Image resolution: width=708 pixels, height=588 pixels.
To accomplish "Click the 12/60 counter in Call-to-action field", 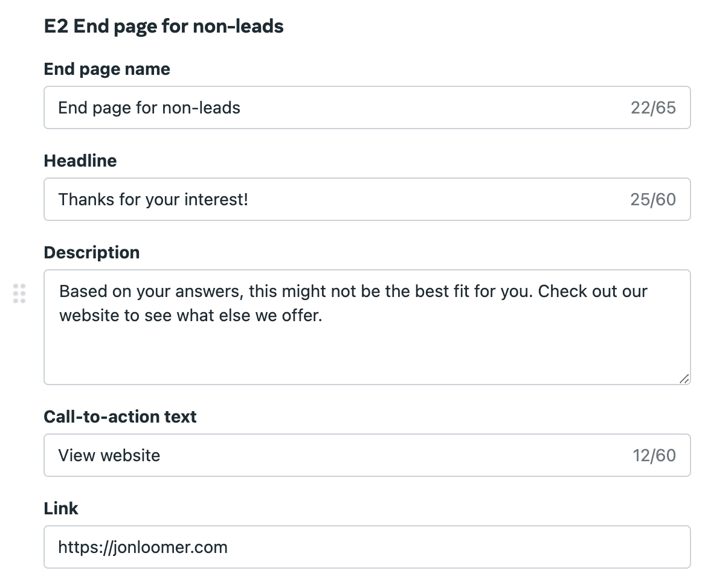I will coord(654,455).
